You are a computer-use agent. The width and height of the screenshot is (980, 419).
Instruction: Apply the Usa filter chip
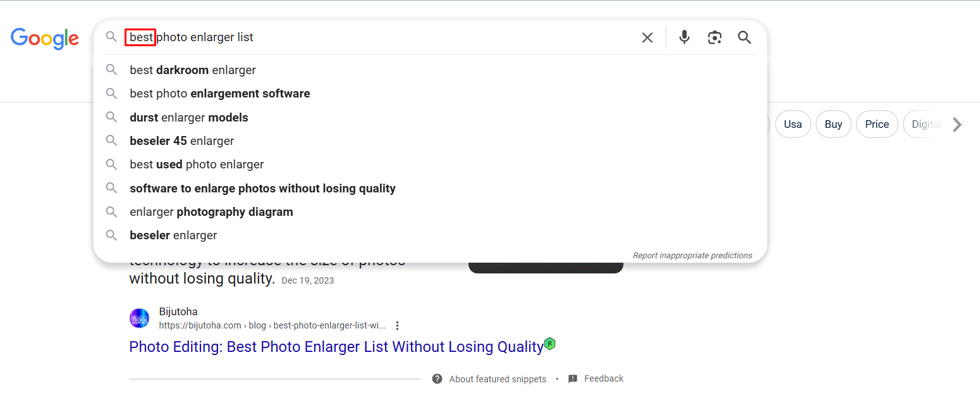point(793,124)
